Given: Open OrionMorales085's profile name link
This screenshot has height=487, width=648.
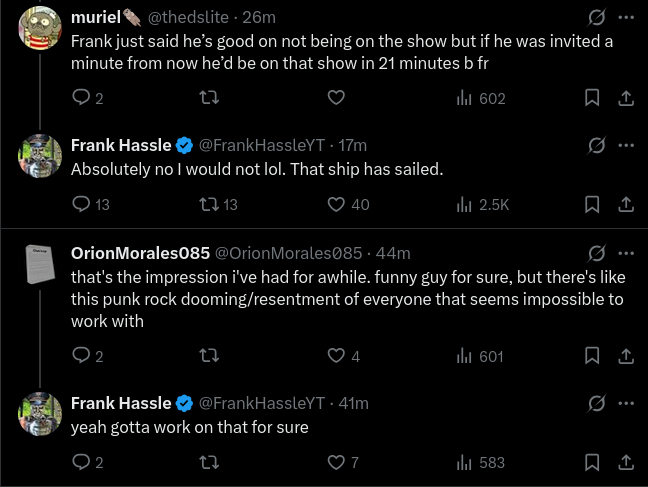Looking at the screenshot, I should [140, 253].
